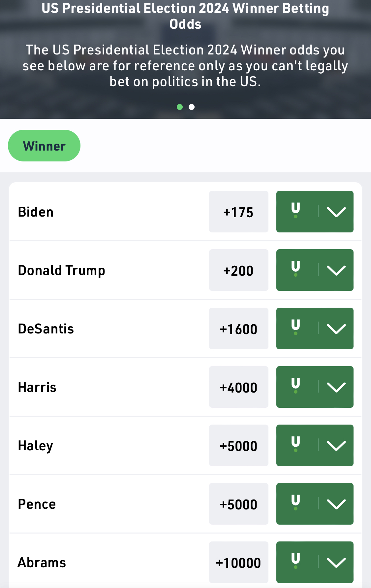The image size is (371, 588).
Task: Expand the sportsbook chevron for Biden
Action: [336, 212]
